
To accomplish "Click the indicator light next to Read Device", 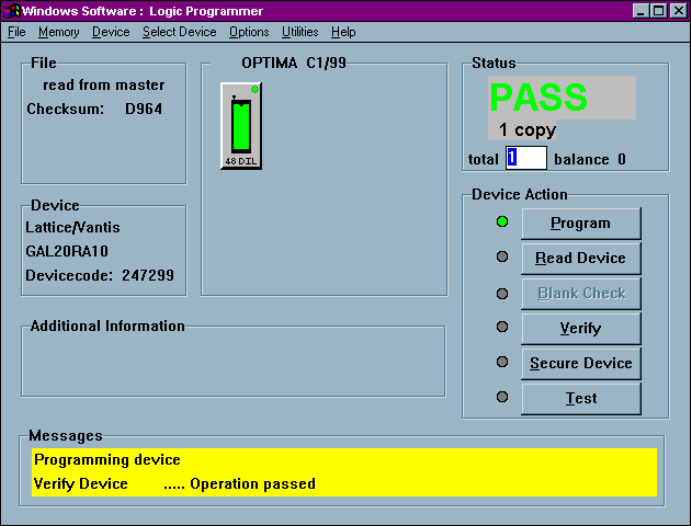I will click(x=502, y=257).
